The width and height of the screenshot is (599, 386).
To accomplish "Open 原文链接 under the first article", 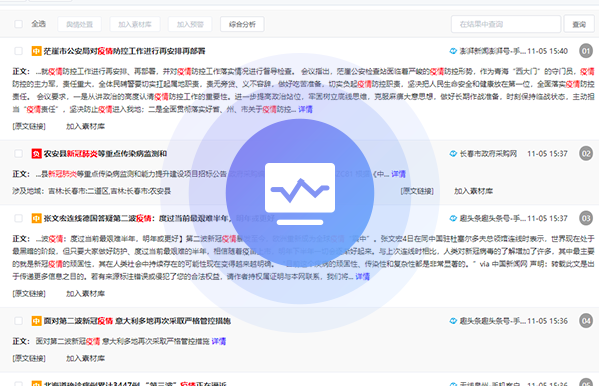I will point(29,126).
